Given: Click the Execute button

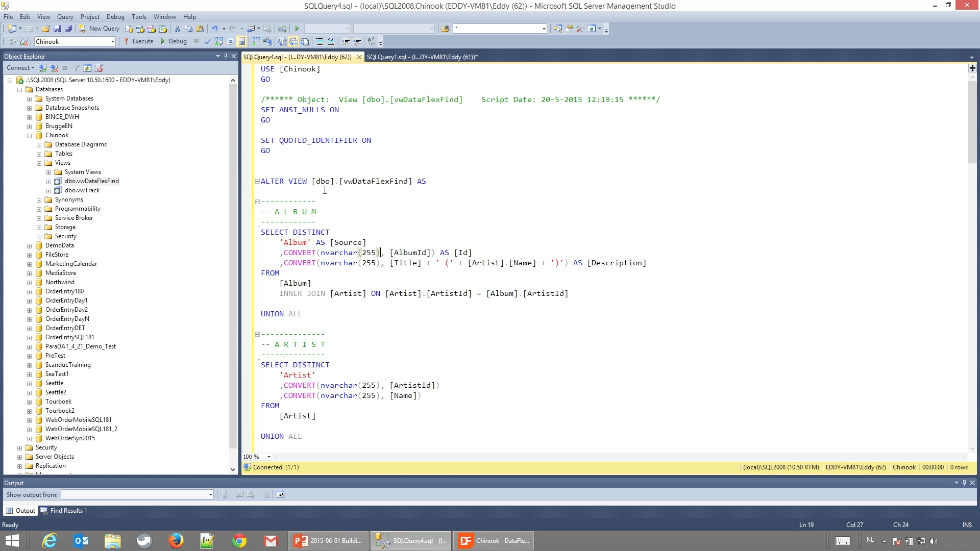Looking at the screenshot, I should pyautogui.click(x=138, y=41).
